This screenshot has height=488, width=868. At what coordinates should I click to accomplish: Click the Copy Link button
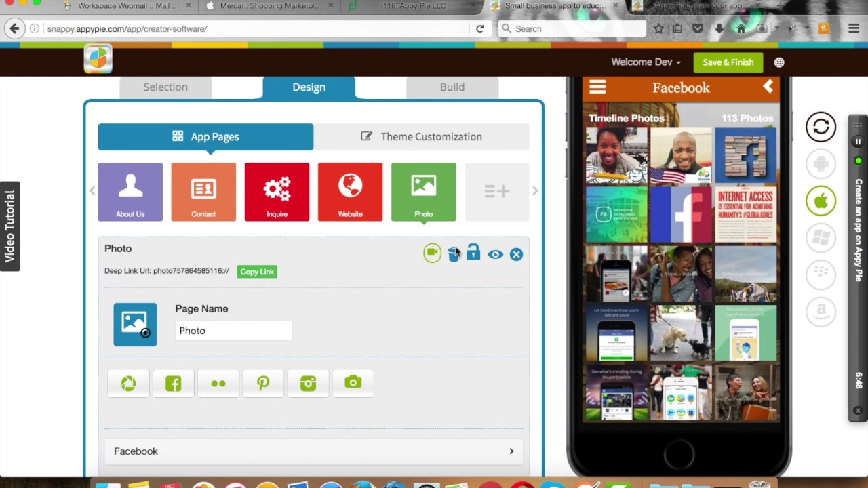[x=257, y=272]
